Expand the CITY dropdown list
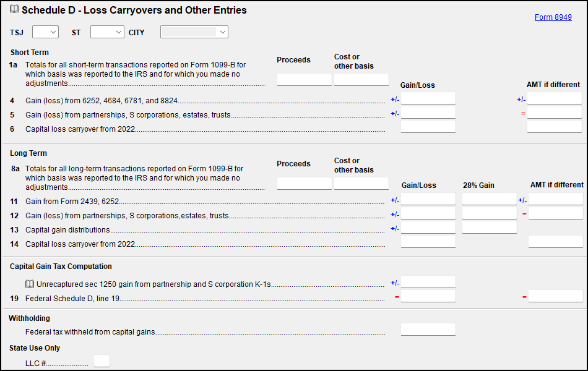 194,32
